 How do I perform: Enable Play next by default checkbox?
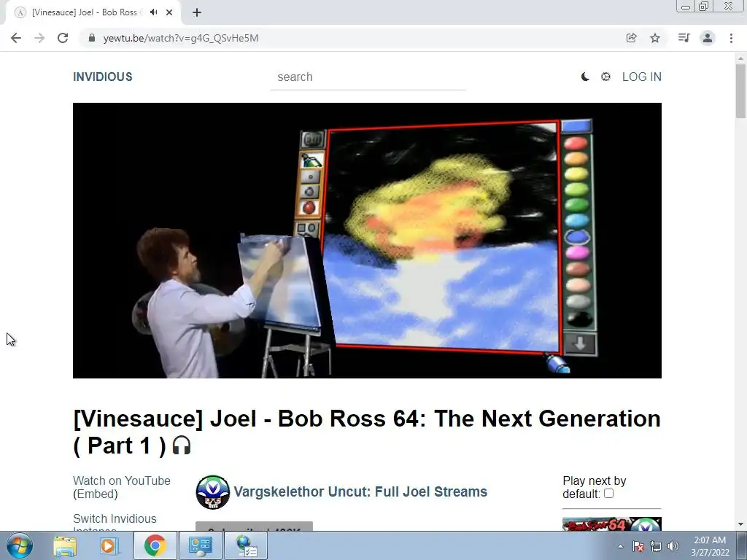point(608,494)
